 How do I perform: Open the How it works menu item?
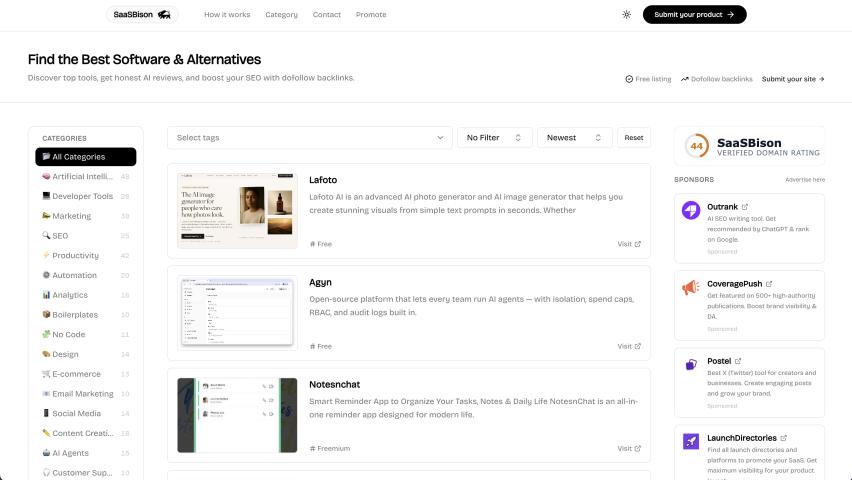(227, 15)
